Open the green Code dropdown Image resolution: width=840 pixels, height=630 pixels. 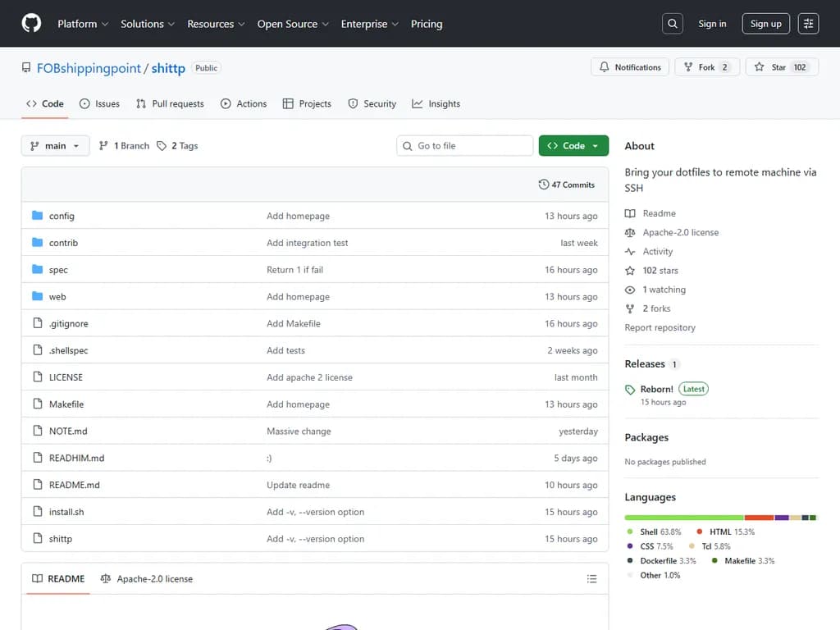573,146
